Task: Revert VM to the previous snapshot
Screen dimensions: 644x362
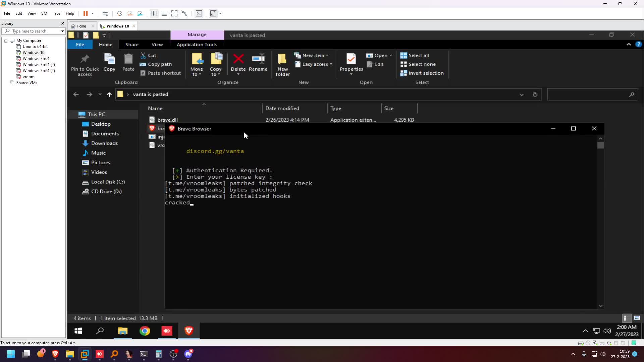Action: coord(130,13)
